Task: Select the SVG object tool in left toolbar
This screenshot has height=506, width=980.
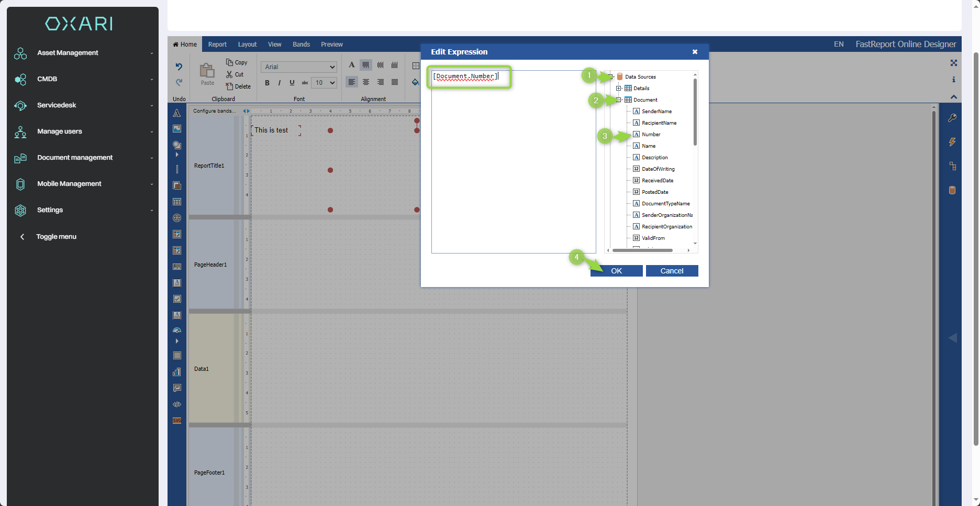Action: (177, 421)
